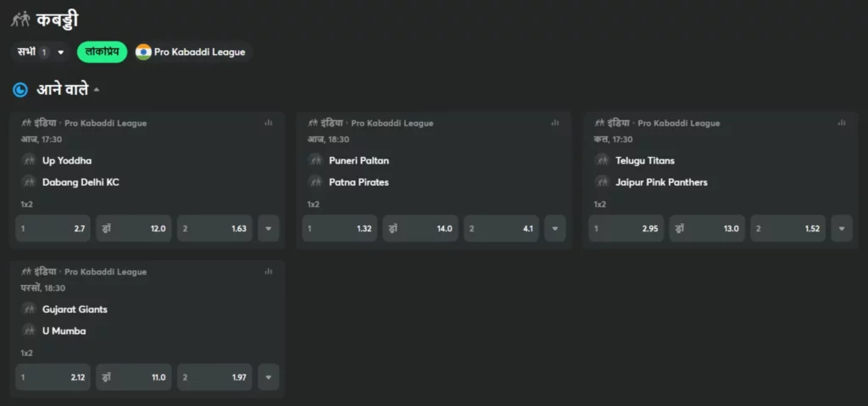Bet on U Mumba win at 1.97
The image size is (868, 406).
tap(214, 377)
